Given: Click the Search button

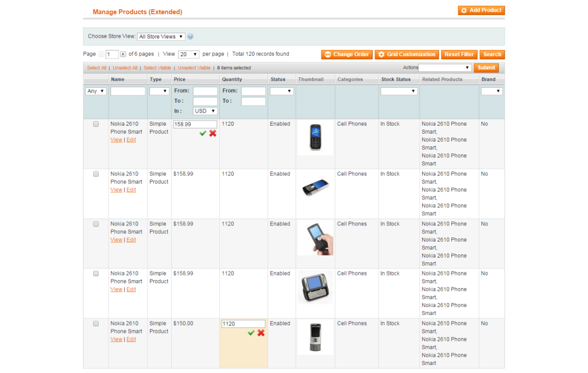Looking at the screenshot, I should click(x=492, y=55).
